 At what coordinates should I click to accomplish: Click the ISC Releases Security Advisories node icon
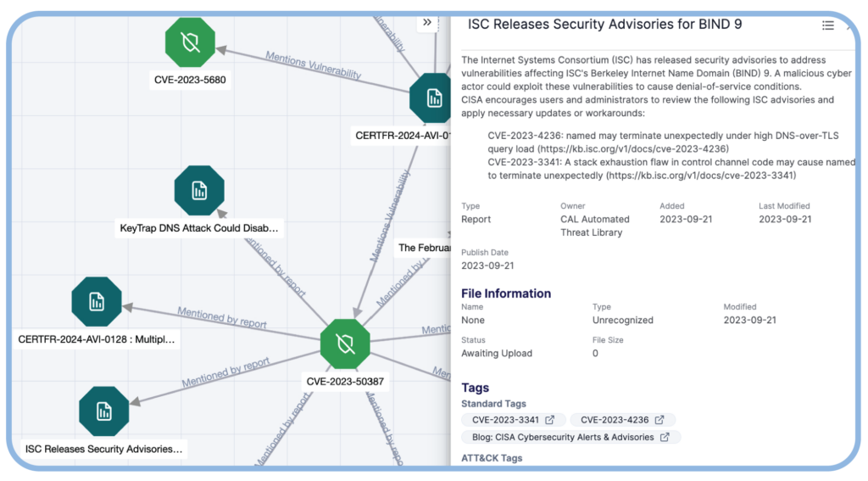pyautogui.click(x=103, y=411)
